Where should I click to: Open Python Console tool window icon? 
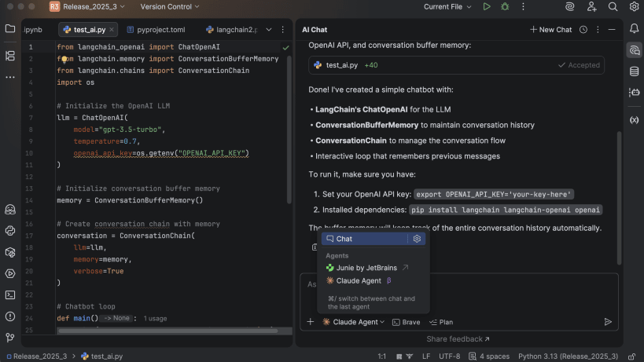10,231
